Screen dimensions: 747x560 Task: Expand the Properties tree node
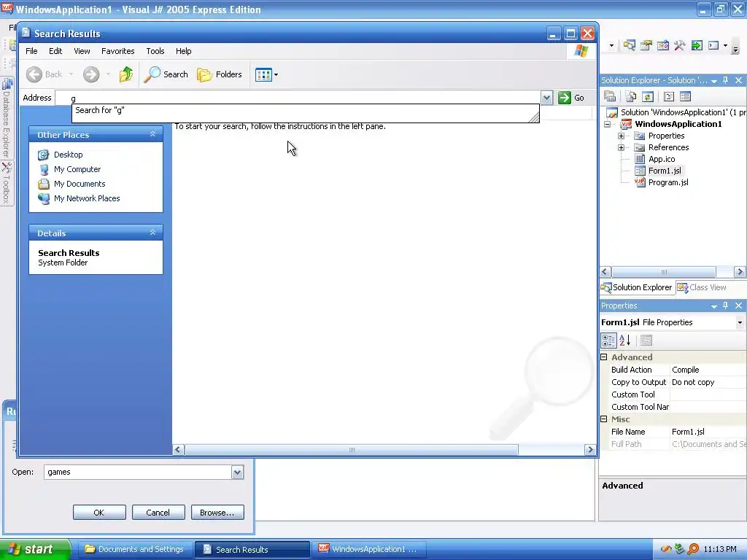pyautogui.click(x=622, y=136)
